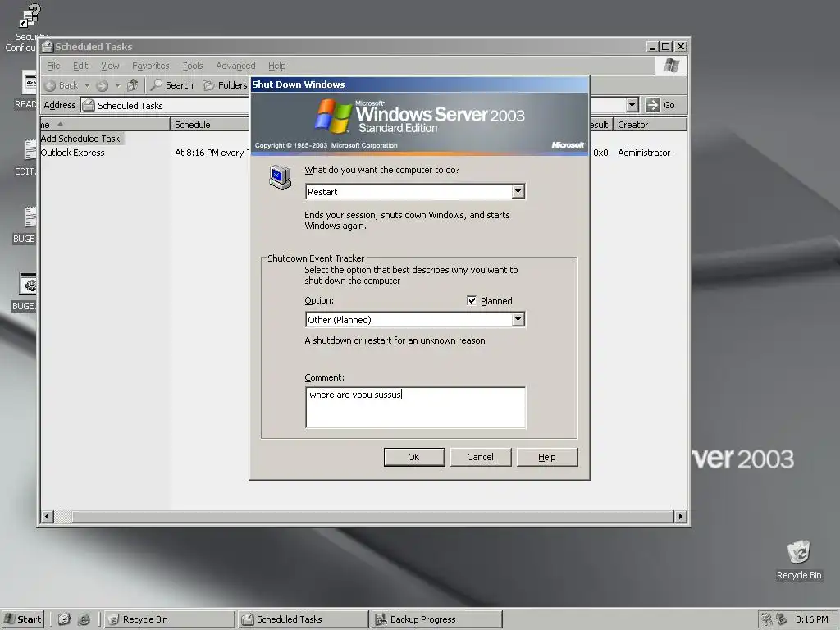Click the Schedule cell of Outlook Express

(x=212, y=153)
